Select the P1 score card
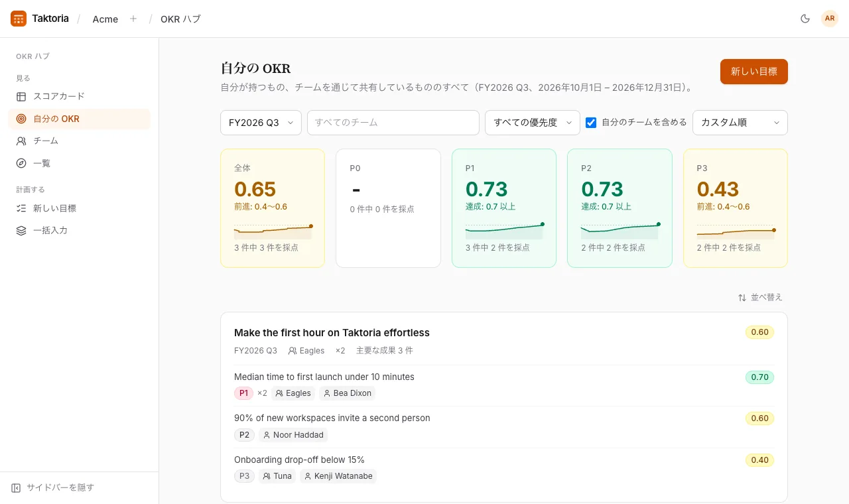This screenshot has width=849, height=504. (x=504, y=208)
